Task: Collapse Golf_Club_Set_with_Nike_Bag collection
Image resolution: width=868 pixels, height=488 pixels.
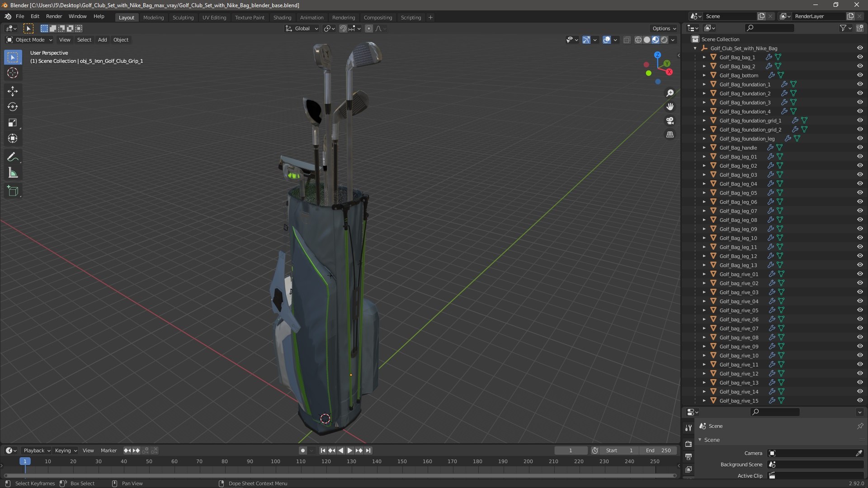Action: [695, 48]
